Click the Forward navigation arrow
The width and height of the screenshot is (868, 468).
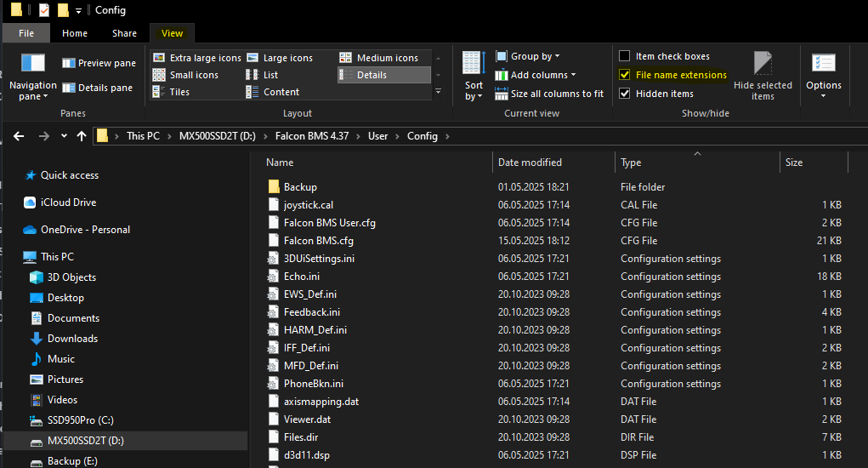click(43, 136)
